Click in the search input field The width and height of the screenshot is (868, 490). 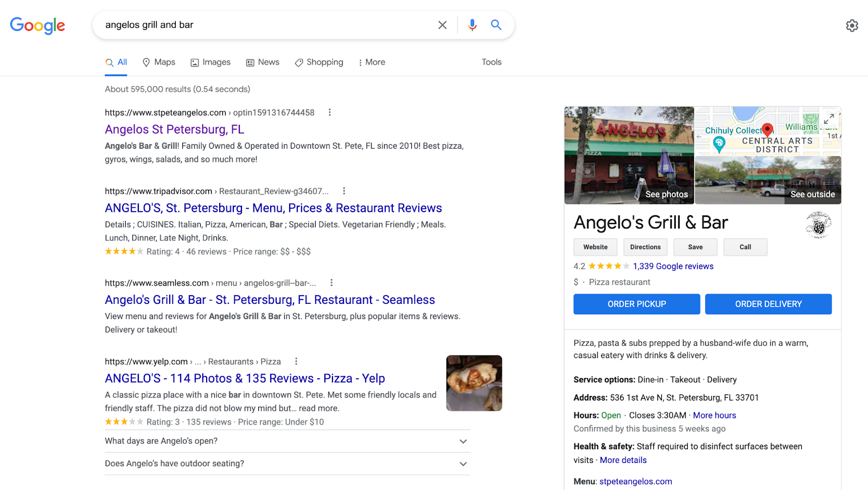click(x=266, y=25)
